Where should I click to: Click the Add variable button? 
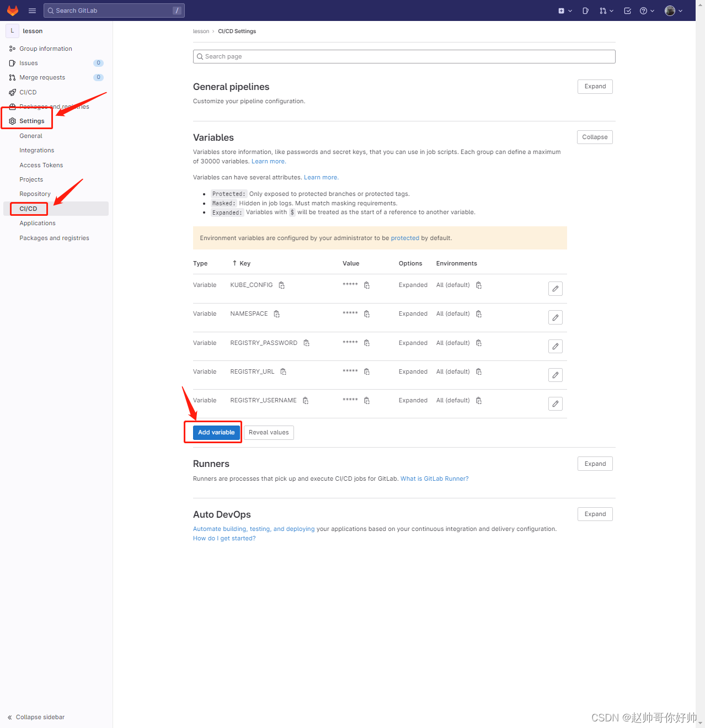[216, 432]
